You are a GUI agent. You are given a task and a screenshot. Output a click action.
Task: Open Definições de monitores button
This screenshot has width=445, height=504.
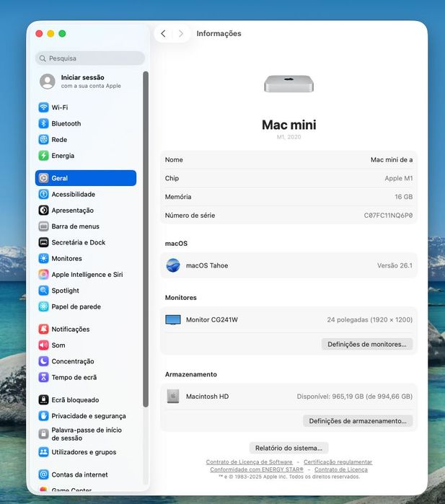click(367, 344)
